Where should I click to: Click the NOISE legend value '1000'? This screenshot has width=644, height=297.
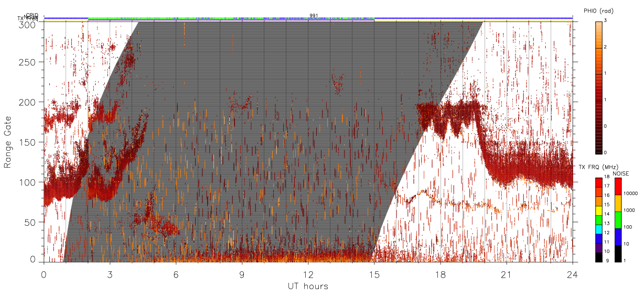(629, 210)
